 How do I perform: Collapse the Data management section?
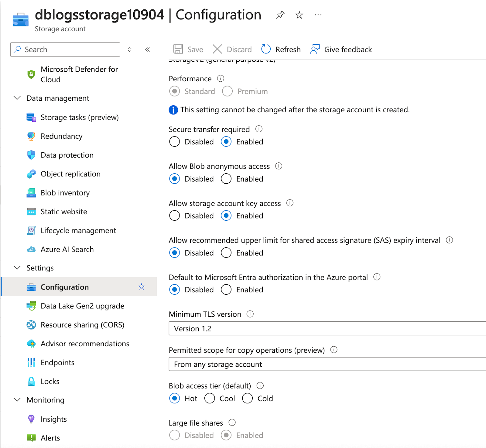[x=17, y=98]
